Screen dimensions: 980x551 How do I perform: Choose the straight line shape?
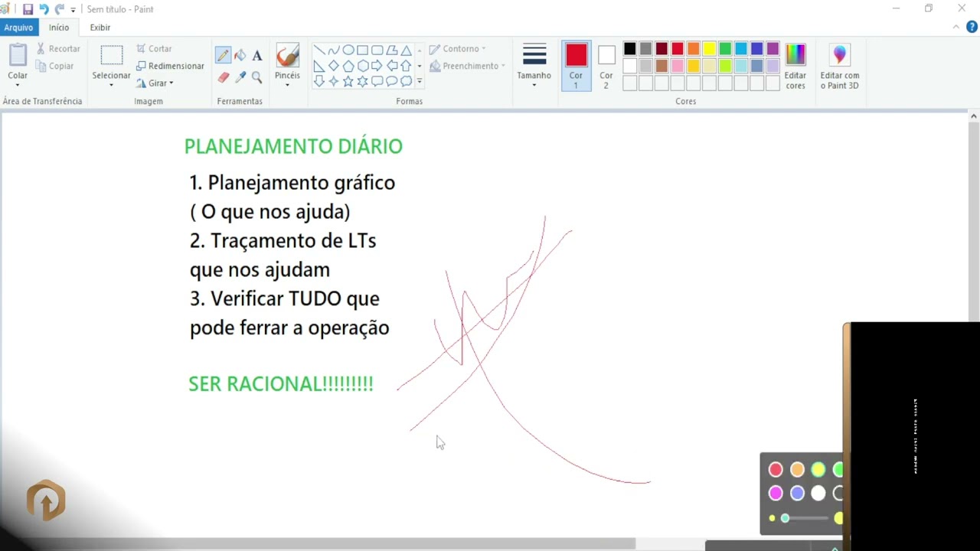tap(319, 51)
